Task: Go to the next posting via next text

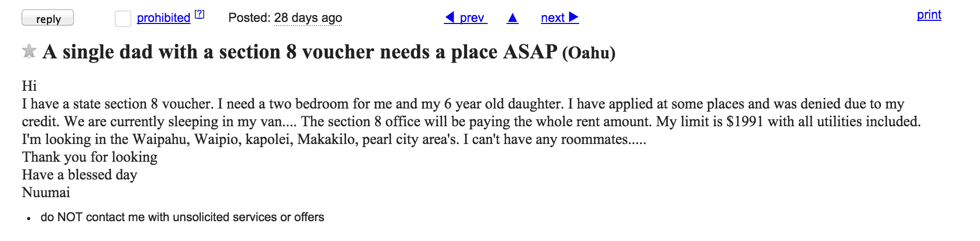Action: pos(553,18)
